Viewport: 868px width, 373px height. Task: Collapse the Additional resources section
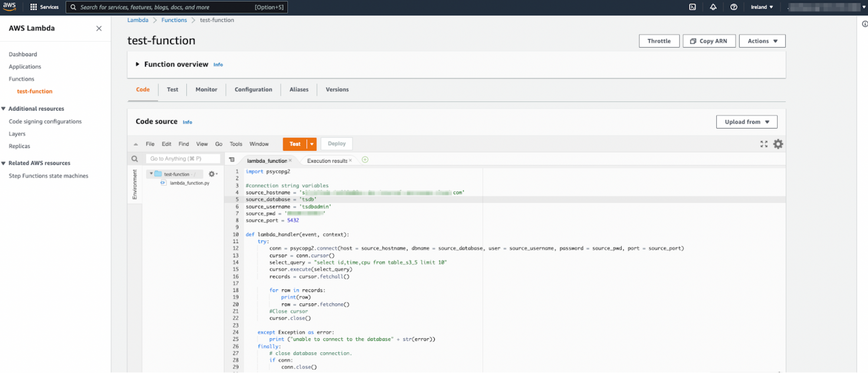coord(3,109)
